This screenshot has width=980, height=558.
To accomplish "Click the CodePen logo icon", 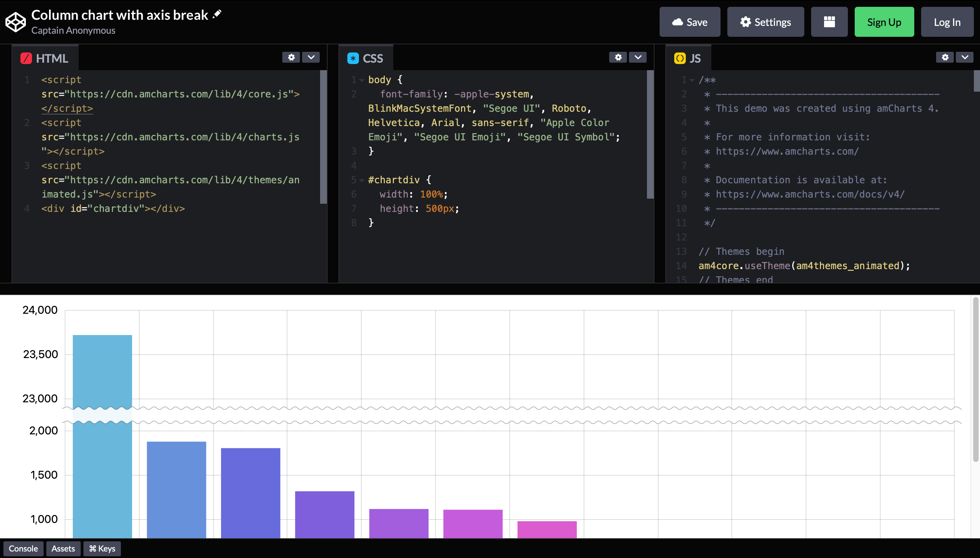I will click(16, 22).
